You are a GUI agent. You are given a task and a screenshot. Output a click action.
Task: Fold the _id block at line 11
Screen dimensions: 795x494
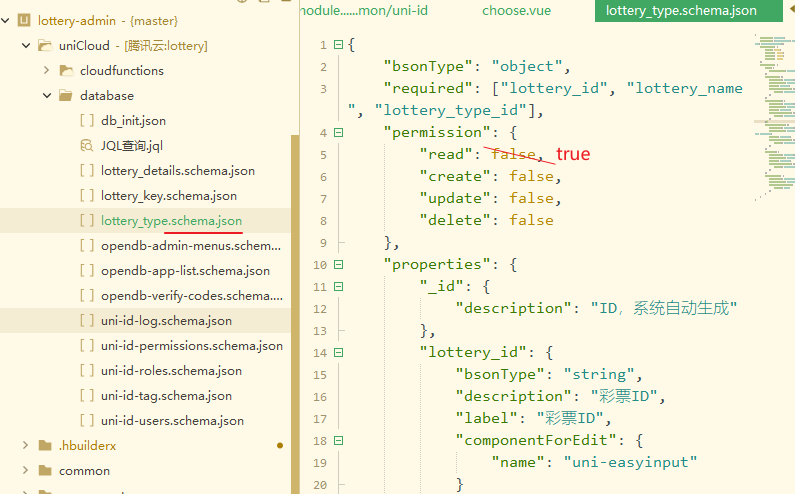tap(339, 287)
